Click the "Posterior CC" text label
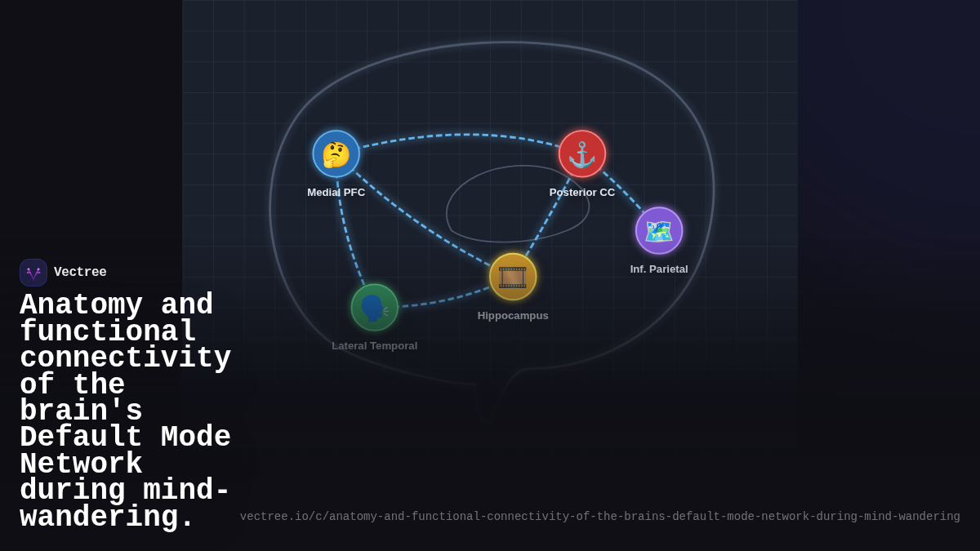The height and width of the screenshot is (551, 980). tap(581, 193)
